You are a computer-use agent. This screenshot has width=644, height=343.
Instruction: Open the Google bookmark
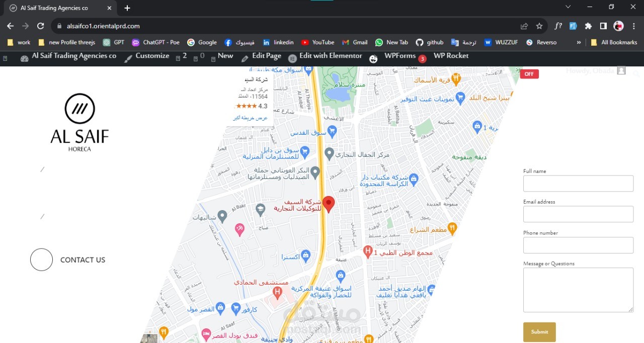tap(202, 42)
